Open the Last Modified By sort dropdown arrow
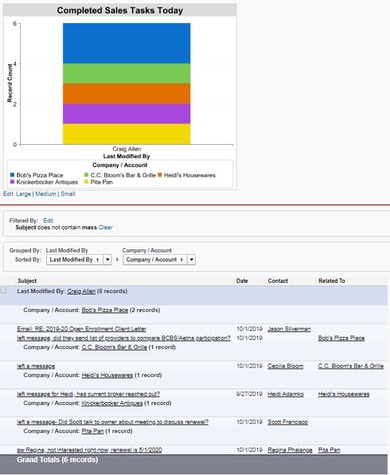Viewport: 390px width, 475px height. pos(108,259)
